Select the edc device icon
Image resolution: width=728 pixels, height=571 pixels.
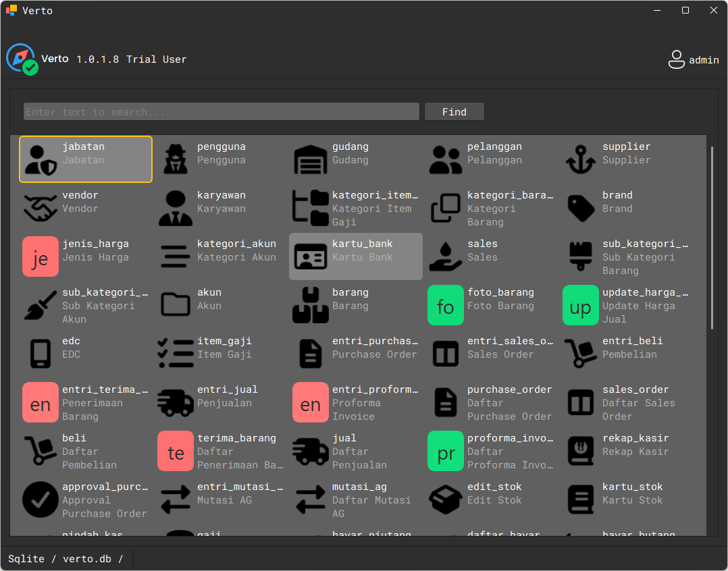41,354
